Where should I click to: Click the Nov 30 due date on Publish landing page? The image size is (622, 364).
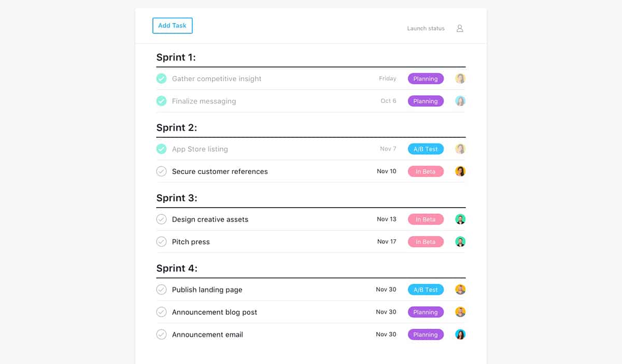386,290
